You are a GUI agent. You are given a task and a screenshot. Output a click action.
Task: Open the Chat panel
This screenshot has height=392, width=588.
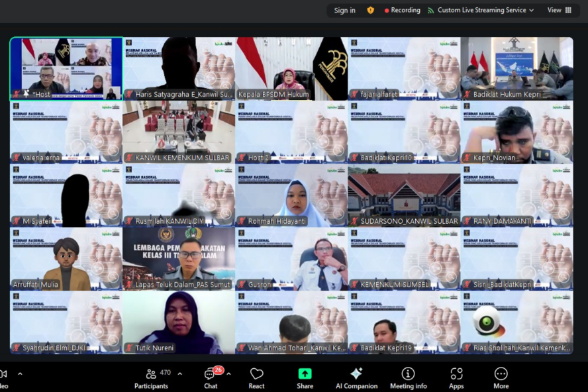point(211,377)
